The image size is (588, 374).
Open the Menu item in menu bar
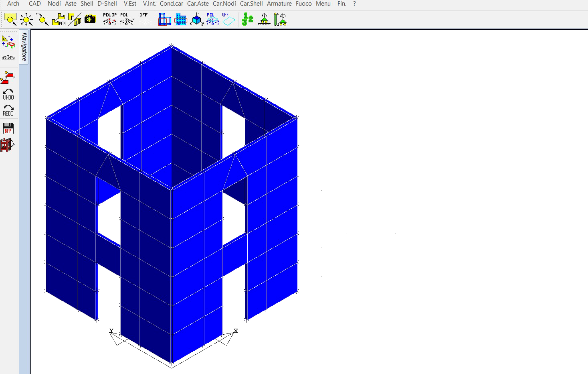coord(323,4)
